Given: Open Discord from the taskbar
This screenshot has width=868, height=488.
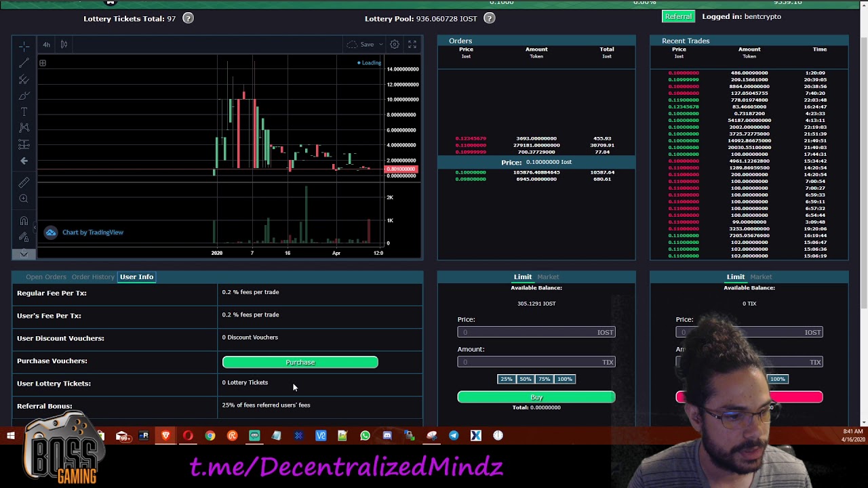Looking at the screenshot, I should click(x=387, y=436).
